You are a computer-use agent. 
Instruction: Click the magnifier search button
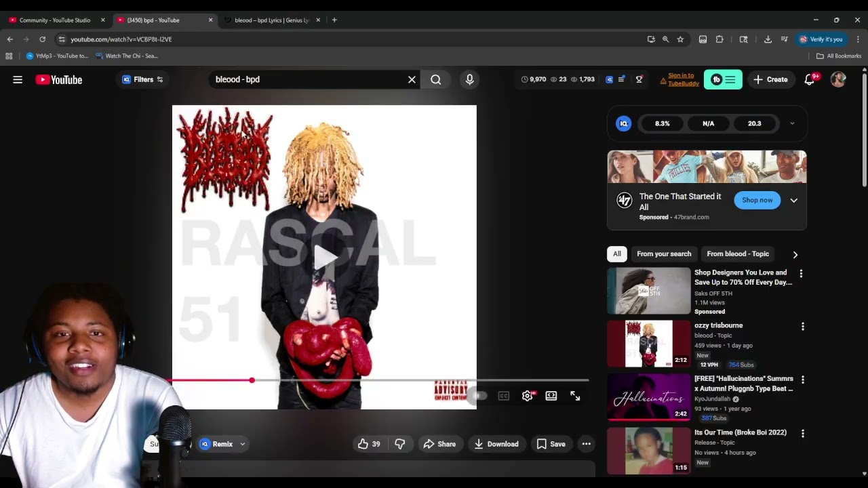(436, 79)
